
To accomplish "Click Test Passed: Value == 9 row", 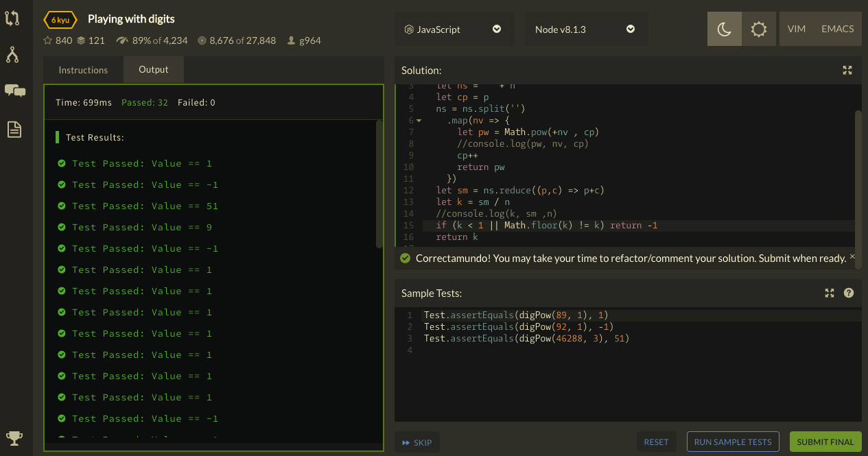I will pos(135,227).
